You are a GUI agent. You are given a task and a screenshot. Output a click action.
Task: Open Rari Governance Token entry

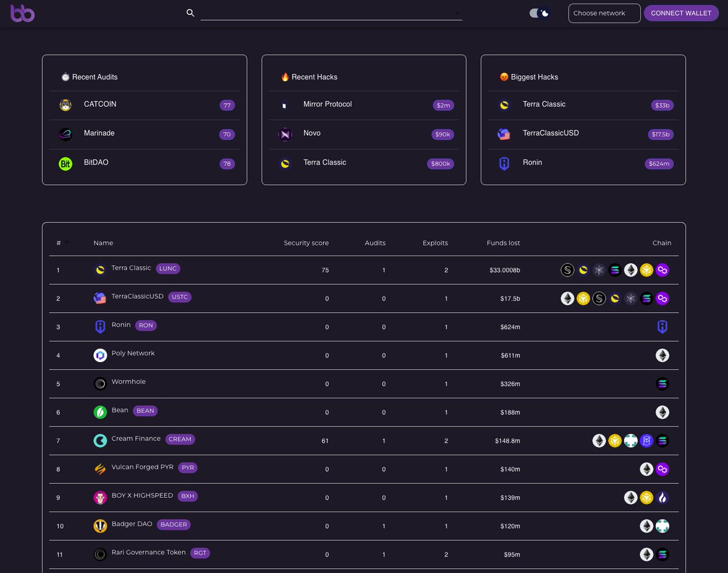[x=149, y=553]
